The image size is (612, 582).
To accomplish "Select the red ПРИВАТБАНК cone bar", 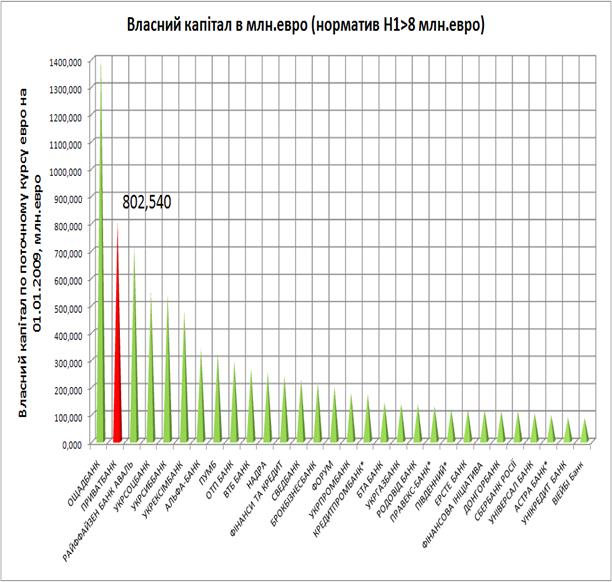I will tap(117, 360).
